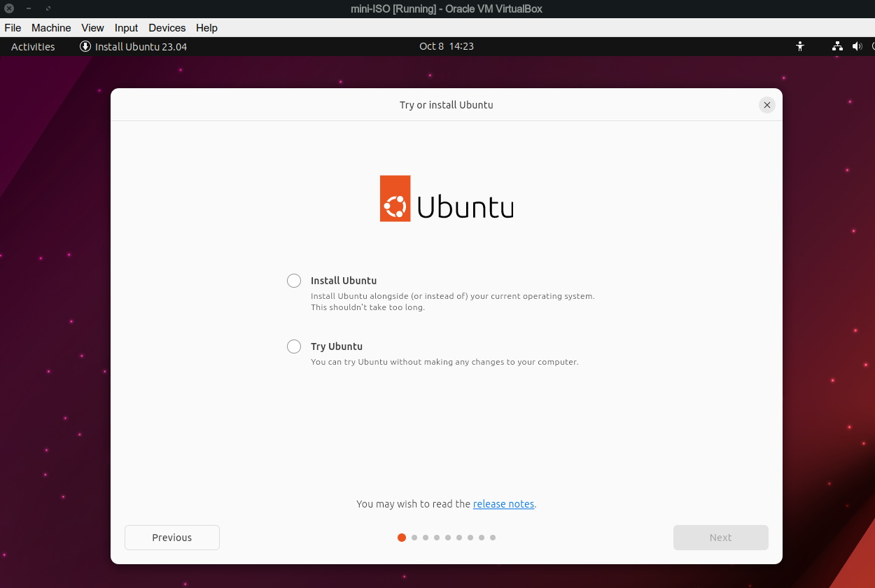Click the Install Ubuntu 23.04 download icon
This screenshot has height=588, width=875.
tap(85, 46)
